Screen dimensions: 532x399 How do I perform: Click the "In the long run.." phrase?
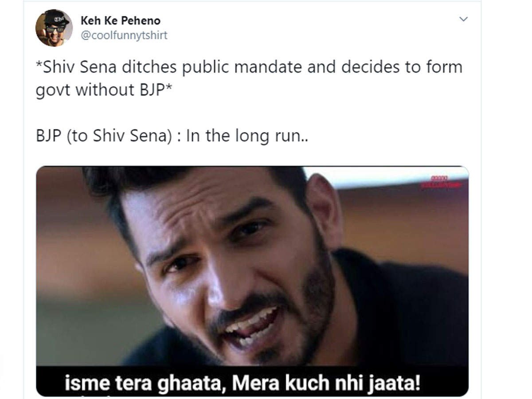[247, 136]
